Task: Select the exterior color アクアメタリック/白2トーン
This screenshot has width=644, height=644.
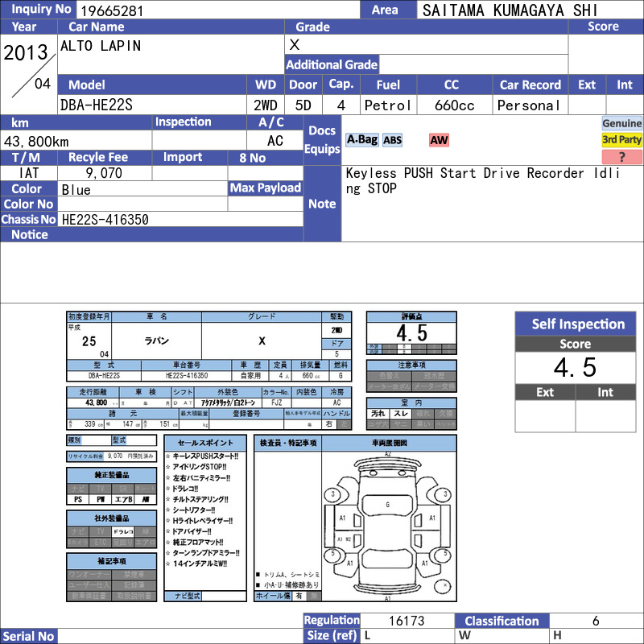Action: tap(228, 403)
